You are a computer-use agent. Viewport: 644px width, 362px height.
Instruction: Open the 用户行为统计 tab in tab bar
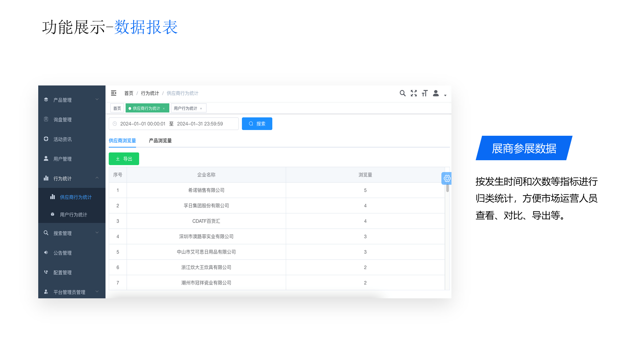point(185,108)
